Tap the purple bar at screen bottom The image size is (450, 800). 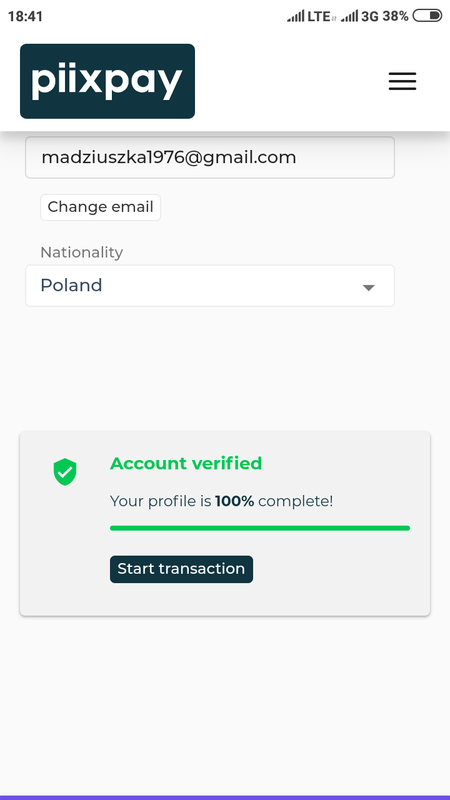pyautogui.click(x=225, y=797)
